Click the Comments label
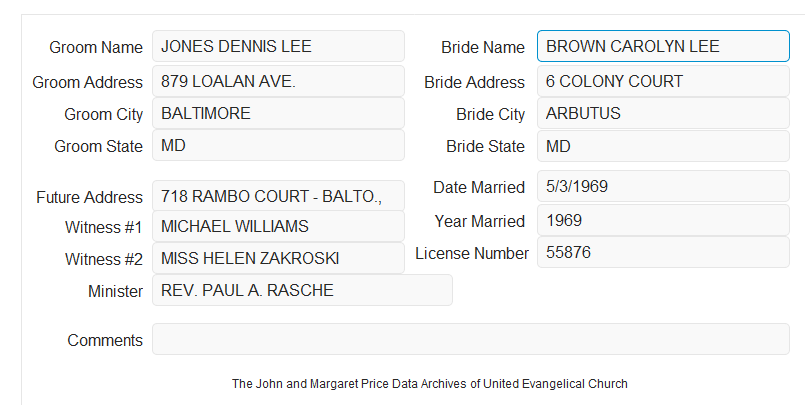This screenshot has height=405, width=805. [105, 340]
